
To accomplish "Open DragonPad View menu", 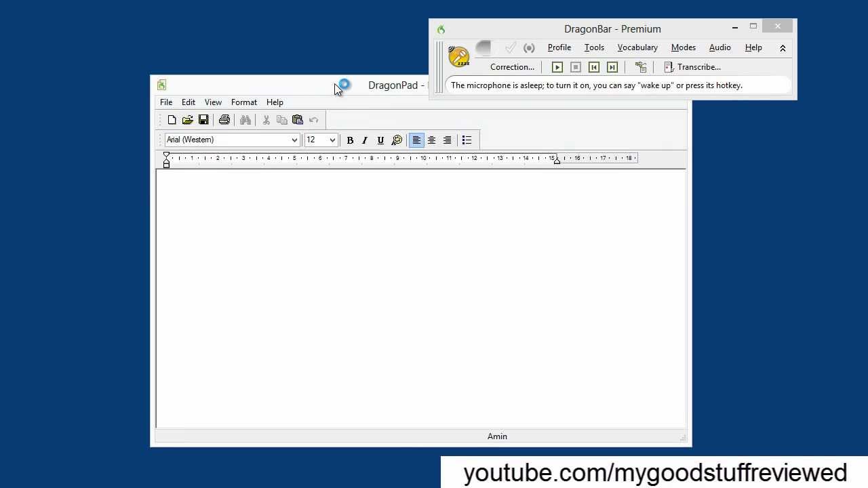I will 213,102.
